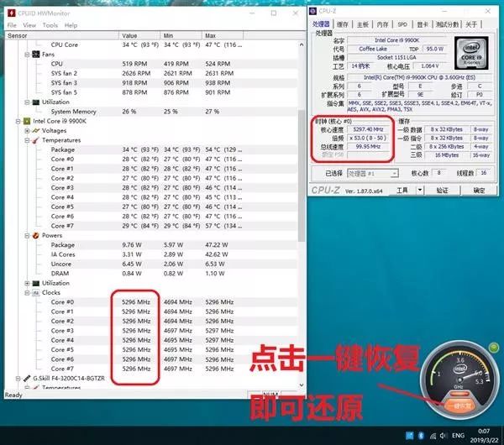Expand the Voltages tree node
Screen dimensions: 504x445
28,131
